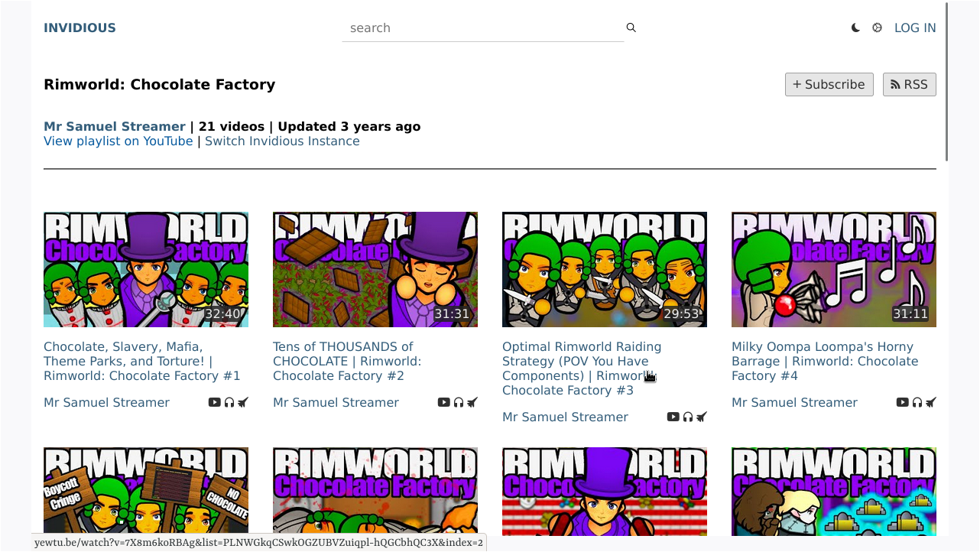This screenshot has height=552, width=980.
Task: Click the 31:31 duration label
Action: (x=452, y=314)
